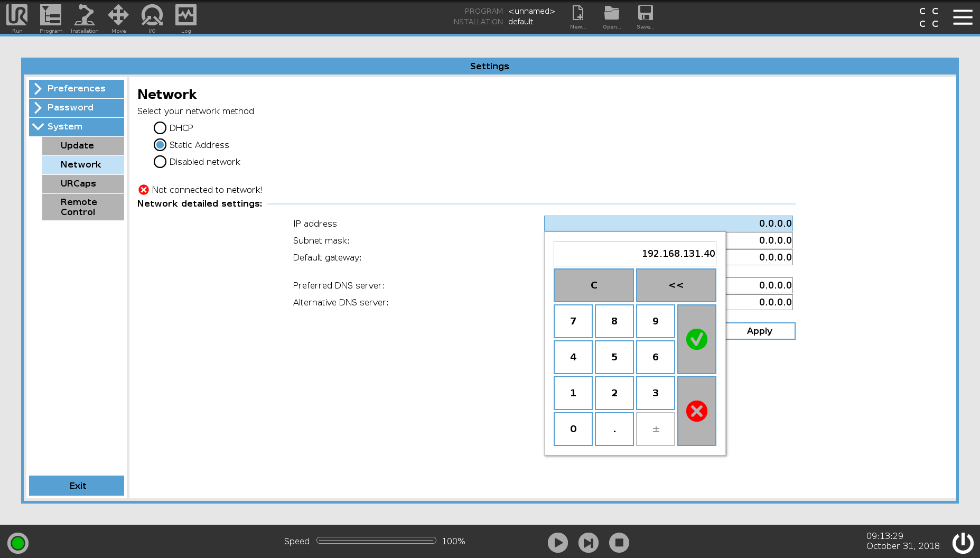
Task: Select the Static Address radio button
Action: [160, 145]
